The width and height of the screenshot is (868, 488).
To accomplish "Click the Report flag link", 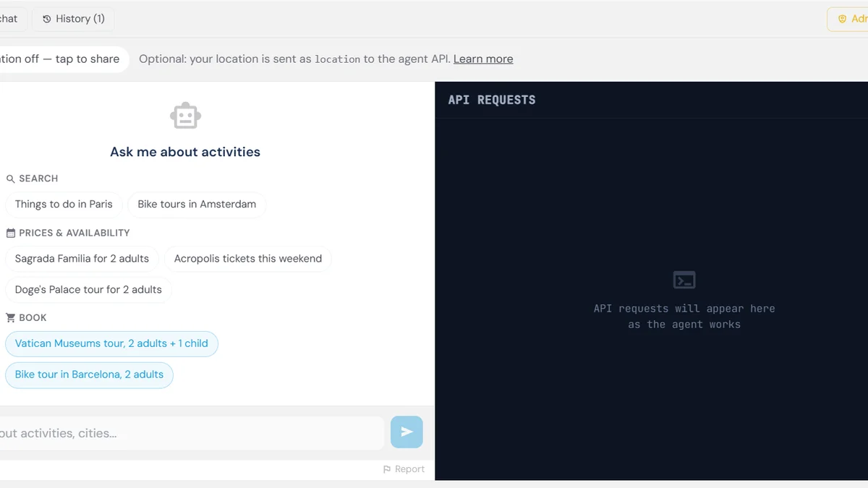I will click(x=404, y=469).
